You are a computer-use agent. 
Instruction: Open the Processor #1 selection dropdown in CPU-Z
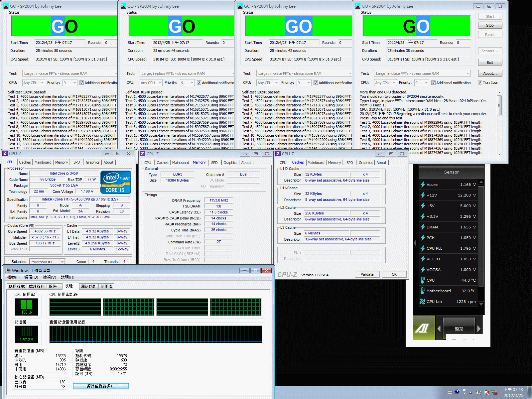click(x=47, y=262)
